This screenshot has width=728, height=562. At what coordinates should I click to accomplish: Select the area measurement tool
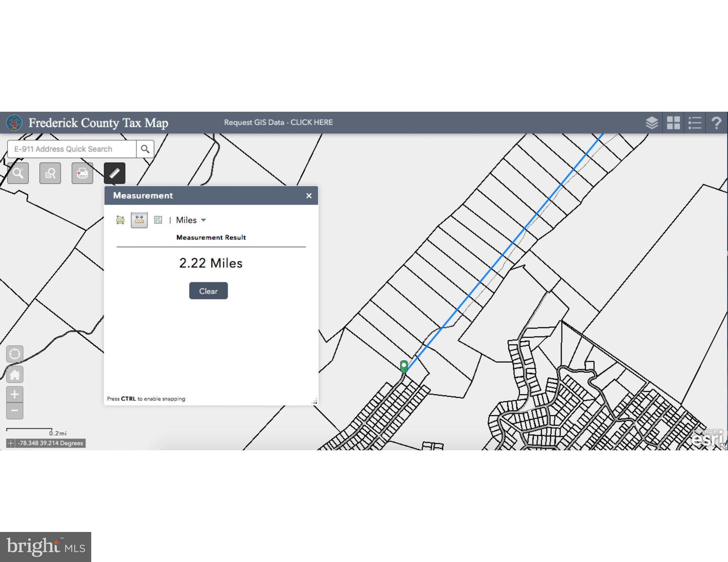pyautogui.click(x=120, y=220)
